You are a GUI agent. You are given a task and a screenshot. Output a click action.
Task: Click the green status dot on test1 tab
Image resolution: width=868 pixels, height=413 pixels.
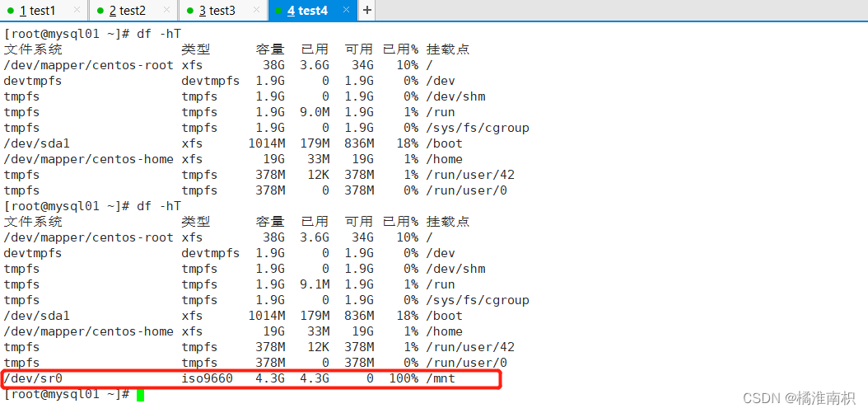(10, 11)
